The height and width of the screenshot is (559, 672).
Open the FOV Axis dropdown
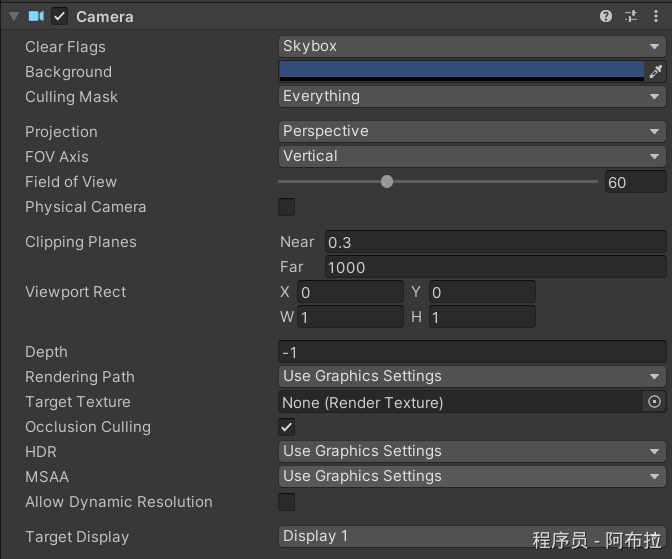coord(472,156)
